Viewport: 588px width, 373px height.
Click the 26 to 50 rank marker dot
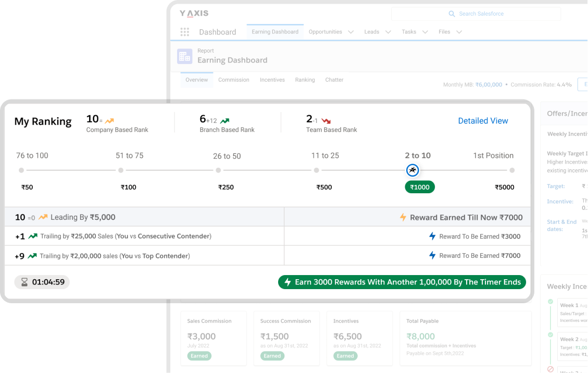tap(218, 170)
